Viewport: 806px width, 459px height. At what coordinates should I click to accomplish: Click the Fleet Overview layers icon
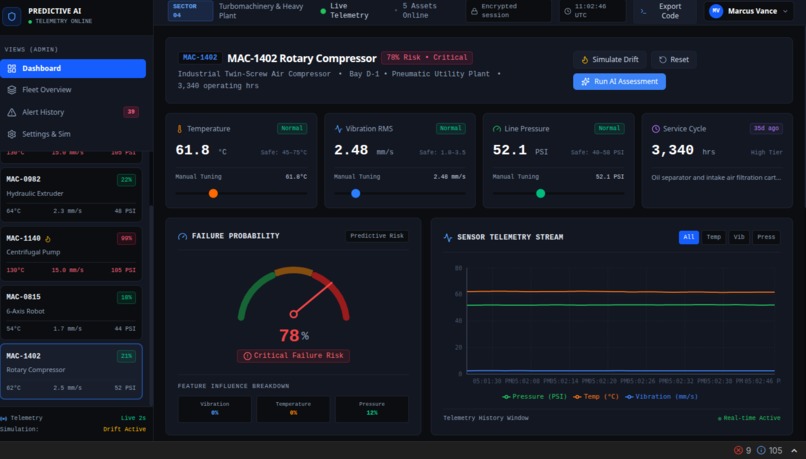[12, 90]
